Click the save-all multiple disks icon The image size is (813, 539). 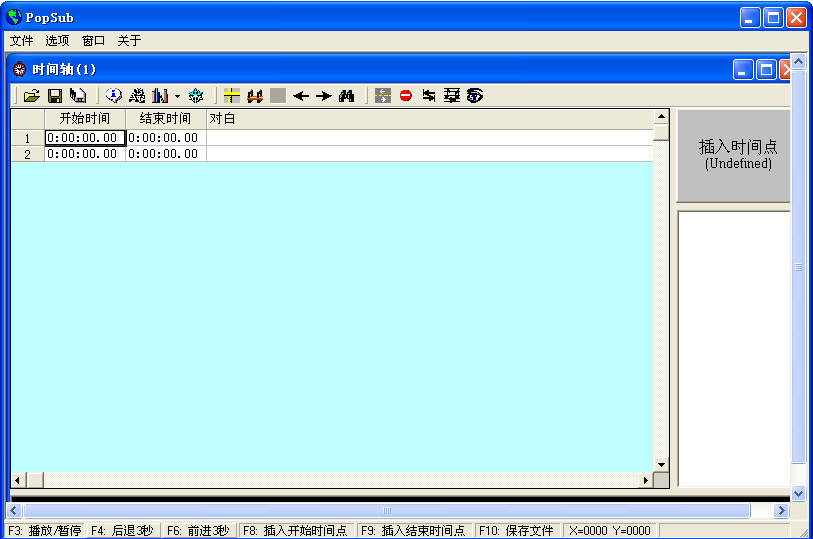[x=78, y=96]
